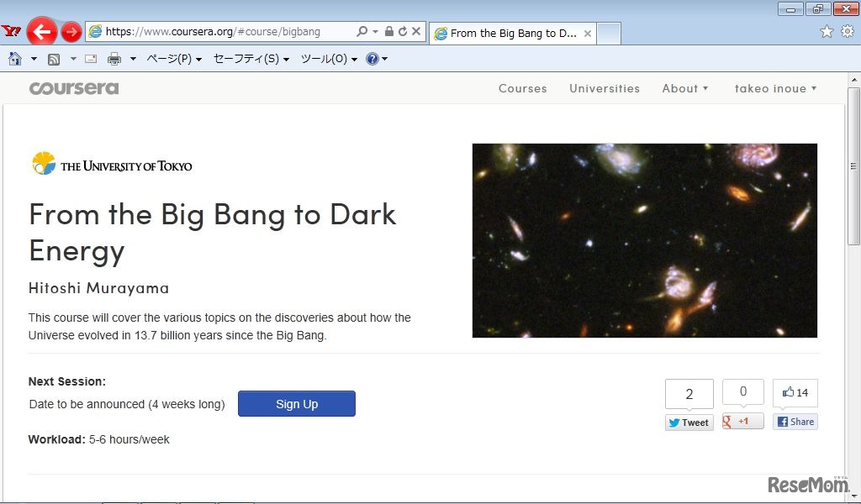Open the ツール(O) menu

(x=328, y=59)
